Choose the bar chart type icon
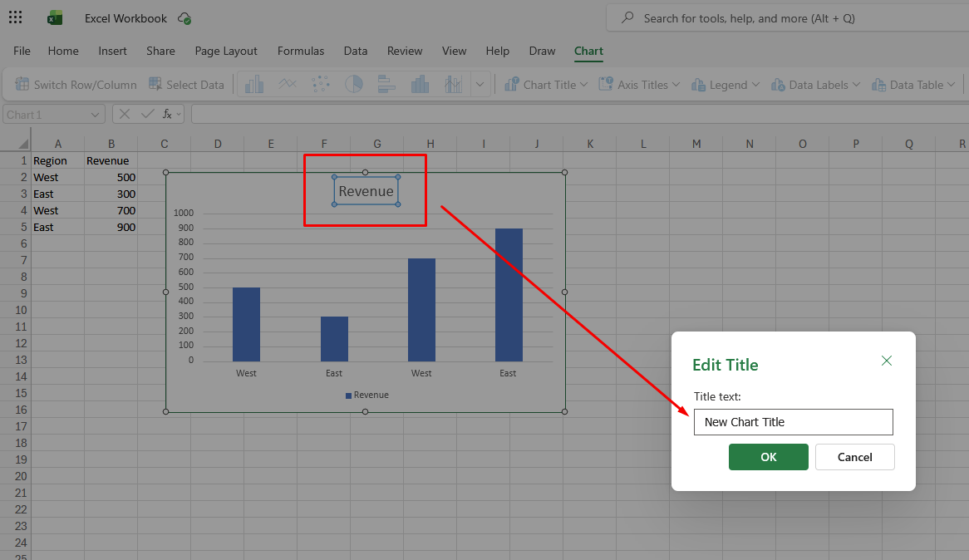Image resolution: width=969 pixels, height=560 pixels. point(386,84)
